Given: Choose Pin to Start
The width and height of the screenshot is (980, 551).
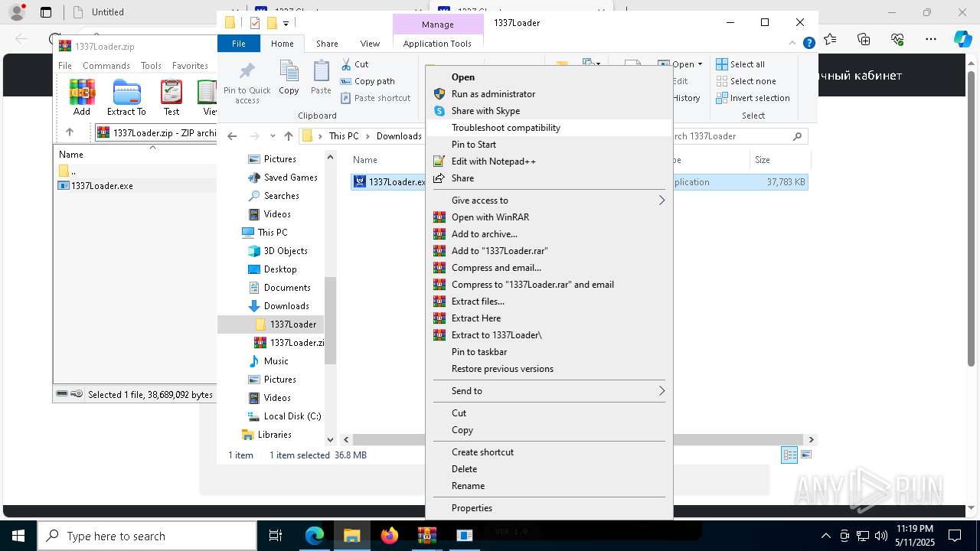Looking at the screenshot, I should (x=549, y=144).
